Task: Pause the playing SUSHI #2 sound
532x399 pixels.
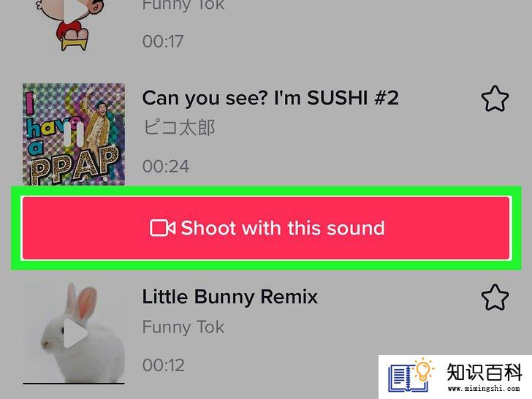Action: point(74,134)
